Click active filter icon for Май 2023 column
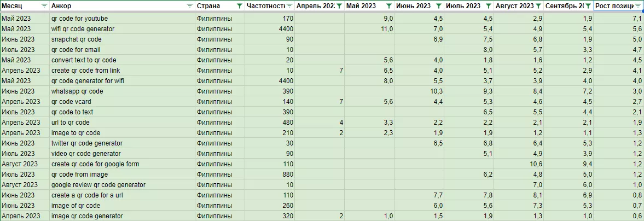The height and width of the screenshot is (221, 644). [389, 6]
